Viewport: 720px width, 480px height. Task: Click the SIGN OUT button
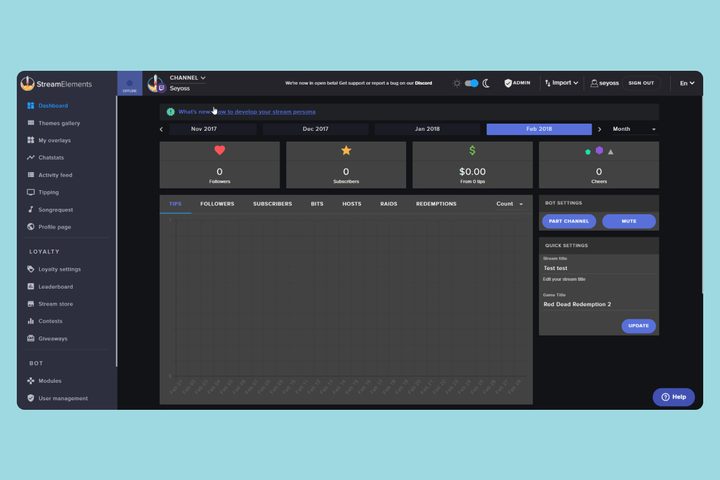pyautogui.click(x=641, y=83)
